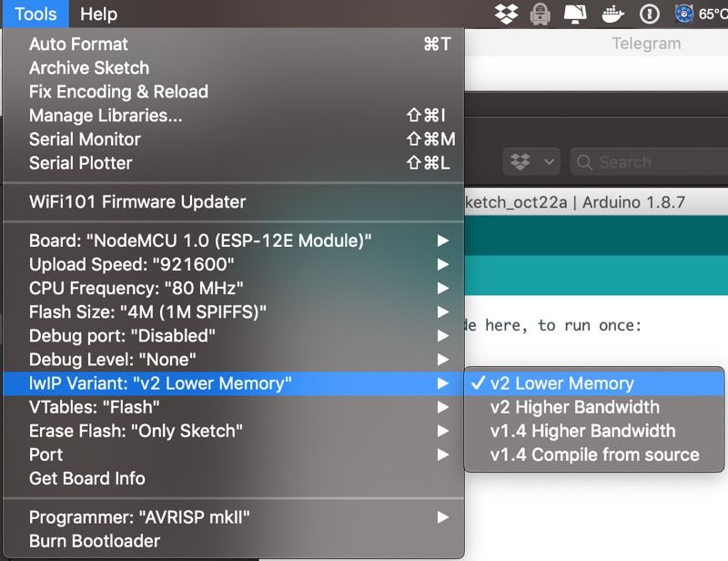The height and width of the screenshot is (561, 728).
Task: Click the display mirroring icon in the menu bar
Action: 577,14
